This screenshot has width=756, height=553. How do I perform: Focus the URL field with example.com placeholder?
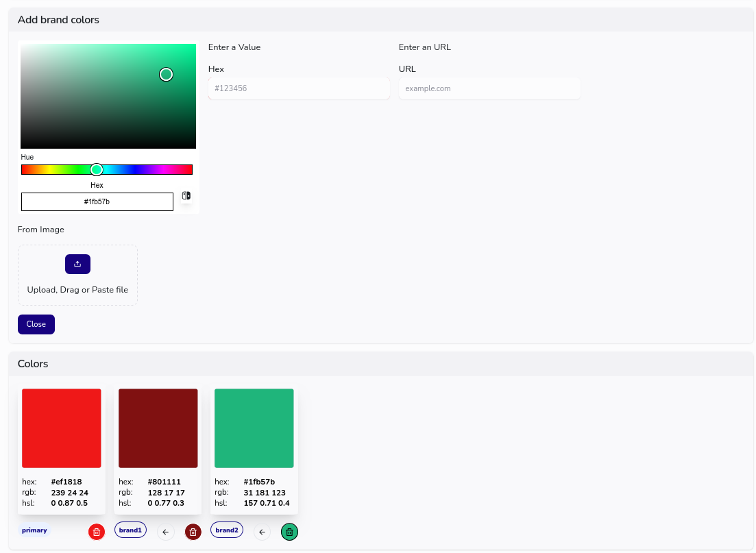[x=489, y=88]
